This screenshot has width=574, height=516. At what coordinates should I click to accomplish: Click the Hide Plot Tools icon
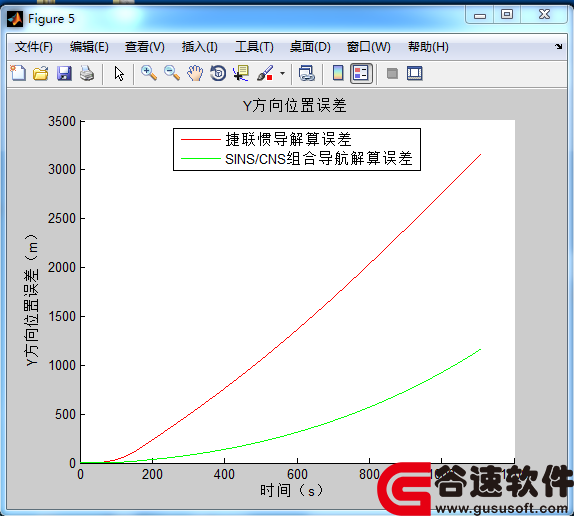click(x=392, y=74)
